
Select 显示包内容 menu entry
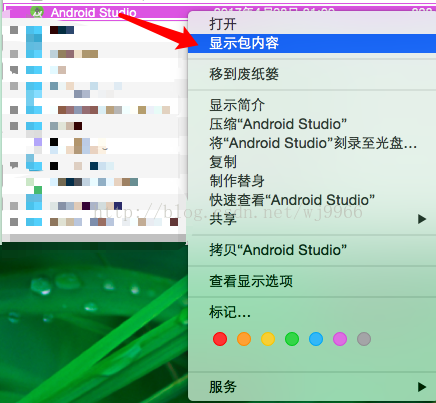312,43
